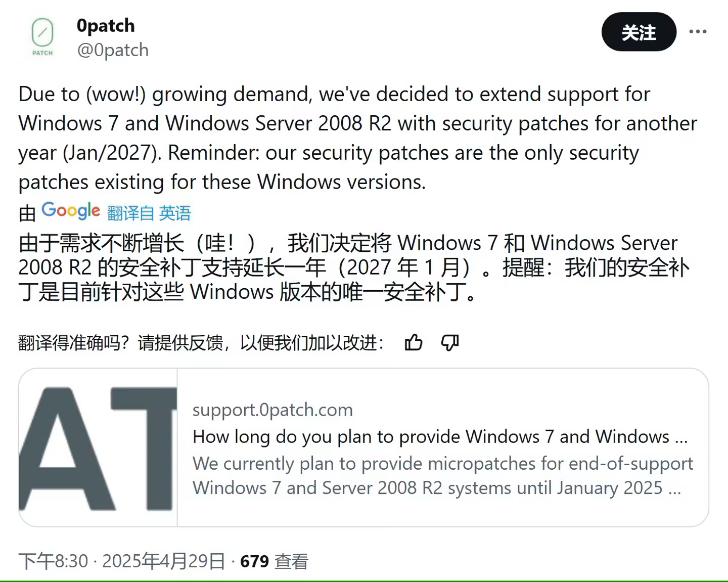Image resolution: width=728 pixels, height=582 pixels.
Task: Click the 翻译得准确吗 feedback prompt text
Action: point(201,343)
